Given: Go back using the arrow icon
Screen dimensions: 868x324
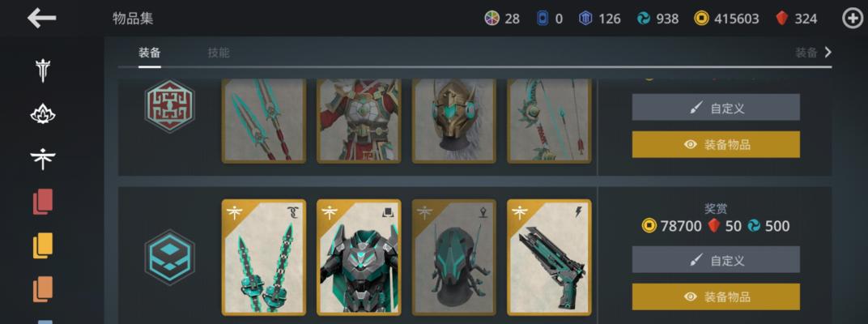Looking at the screenshot, I should (x=41, y=19).
